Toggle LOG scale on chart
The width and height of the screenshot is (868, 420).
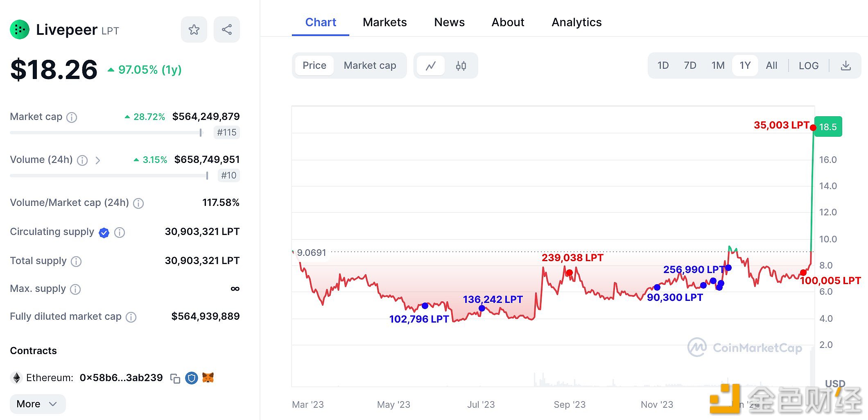click(x=809, y=65)
